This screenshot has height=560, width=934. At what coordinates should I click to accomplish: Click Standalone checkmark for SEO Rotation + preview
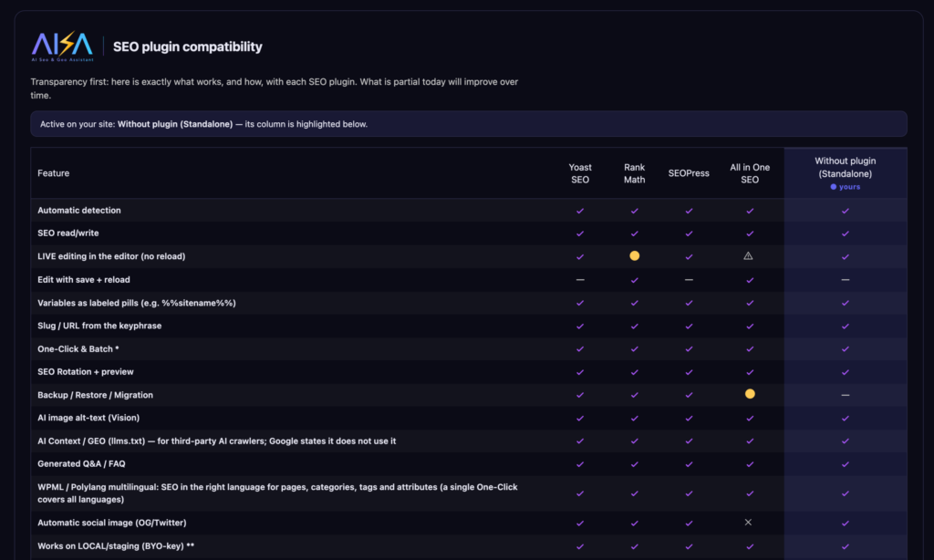pos(846,372)
